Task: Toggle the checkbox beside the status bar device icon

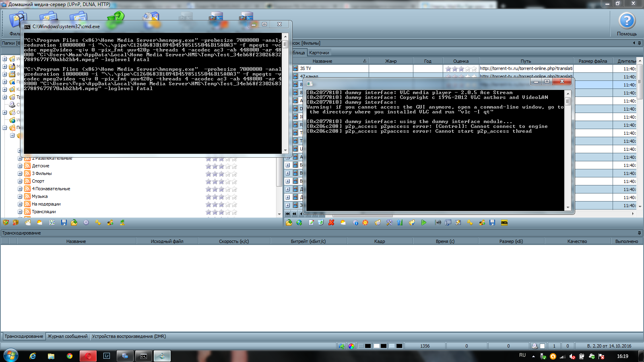Action: coord(542,346)
